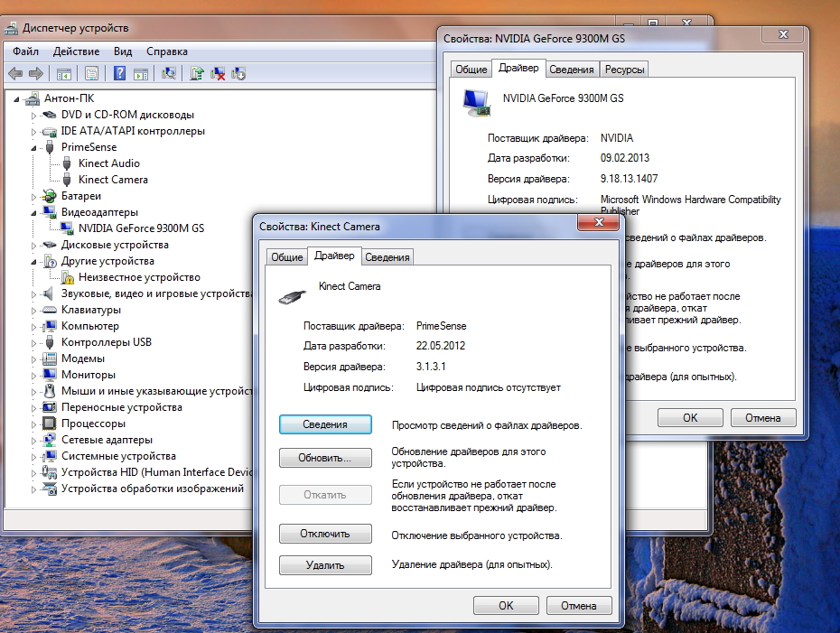Screen dimensions: 840x633
Task: Collapse the Другие устройства node
Action: click(33, 262)
